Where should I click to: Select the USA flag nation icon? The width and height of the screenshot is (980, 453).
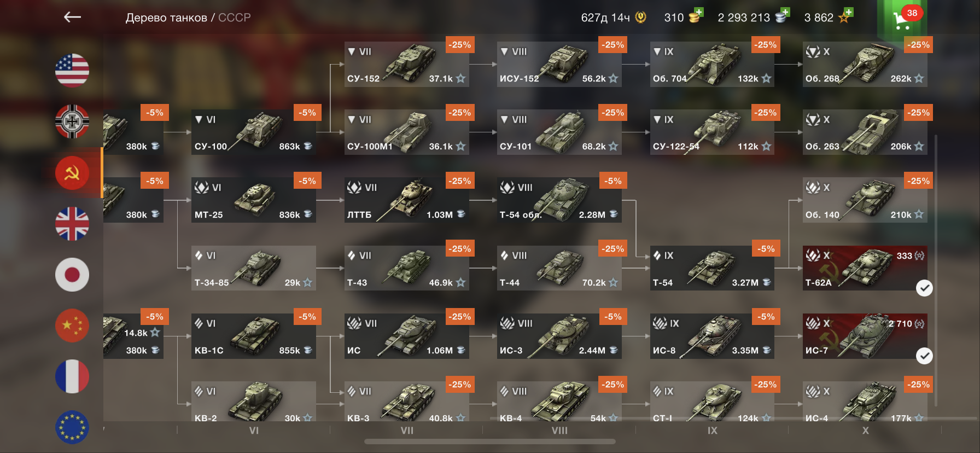coord(72,71)
